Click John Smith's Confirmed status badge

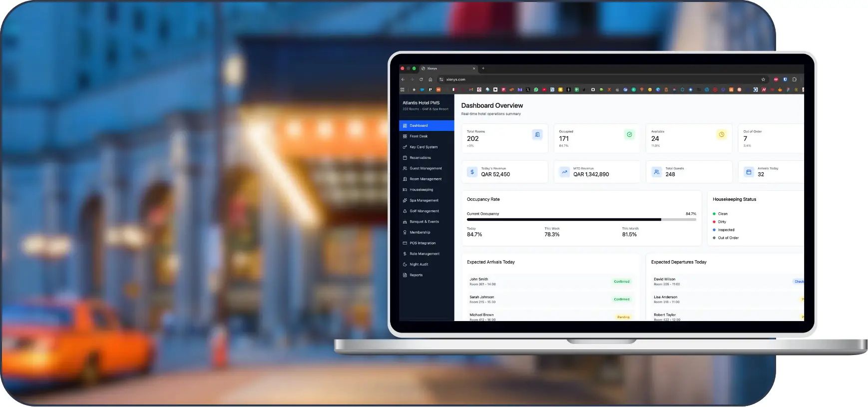coord(621,282)
